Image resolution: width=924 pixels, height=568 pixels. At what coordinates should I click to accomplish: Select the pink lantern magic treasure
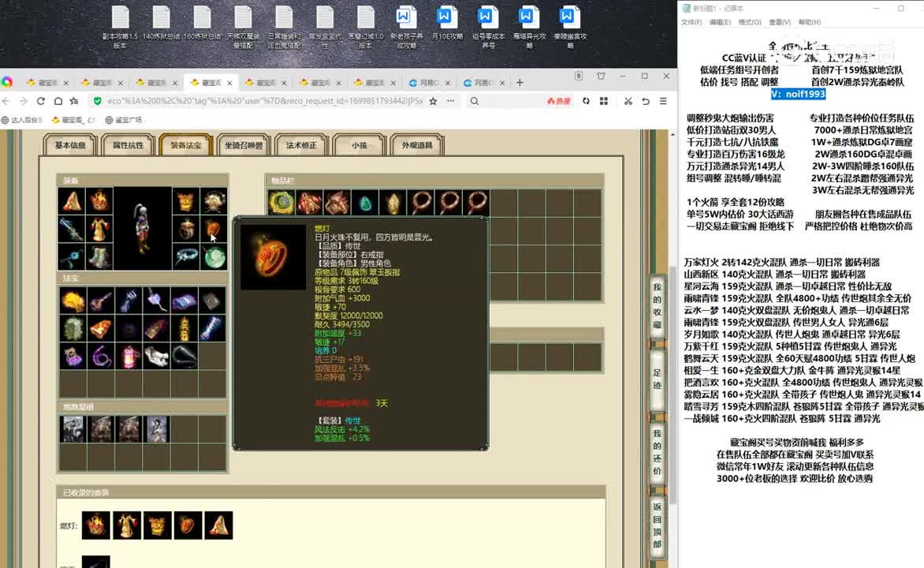(x=129, y=357)
